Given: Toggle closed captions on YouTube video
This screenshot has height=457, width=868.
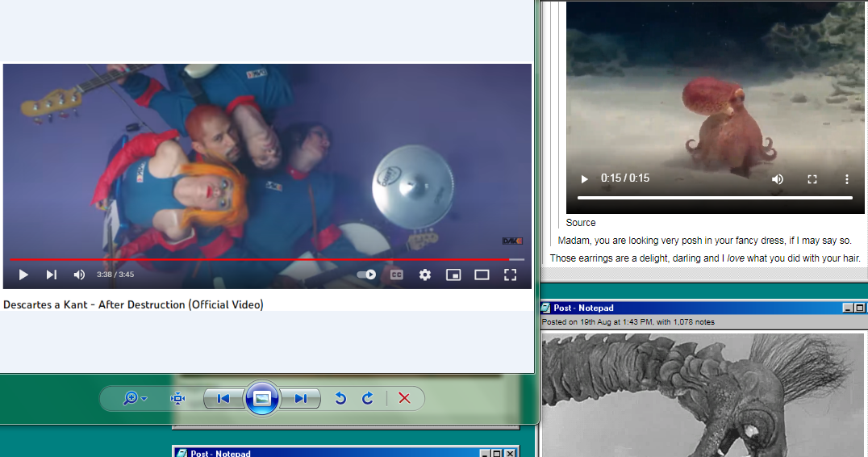Looking at the screenshot, I should (x=396, y=275).
